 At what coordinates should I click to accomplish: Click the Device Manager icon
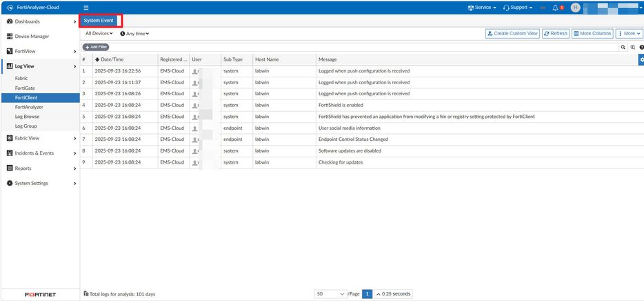click(10, 36)
